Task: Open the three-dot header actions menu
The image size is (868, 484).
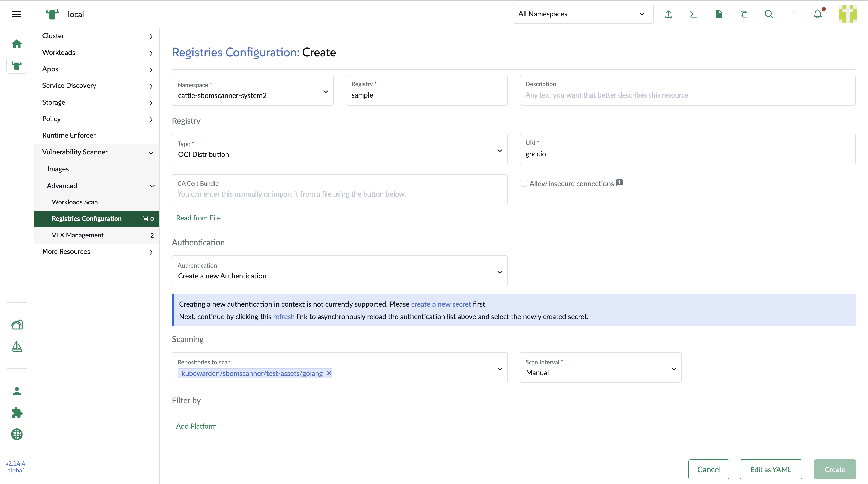Action: [793, 14]
